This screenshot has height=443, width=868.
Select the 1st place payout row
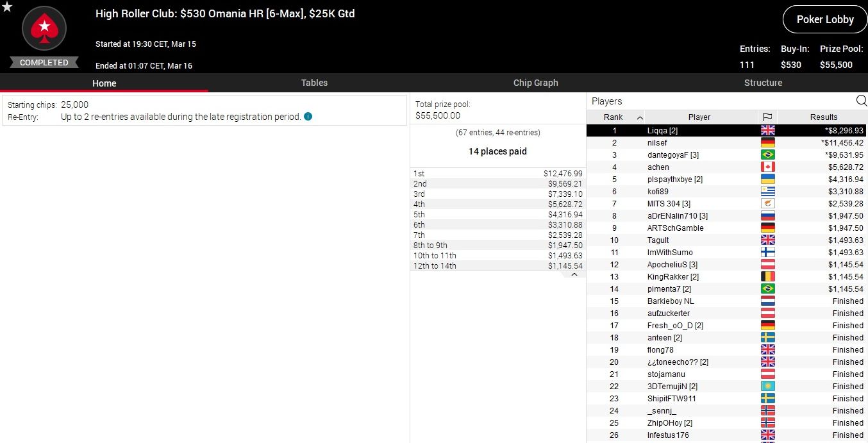(497, 174)
